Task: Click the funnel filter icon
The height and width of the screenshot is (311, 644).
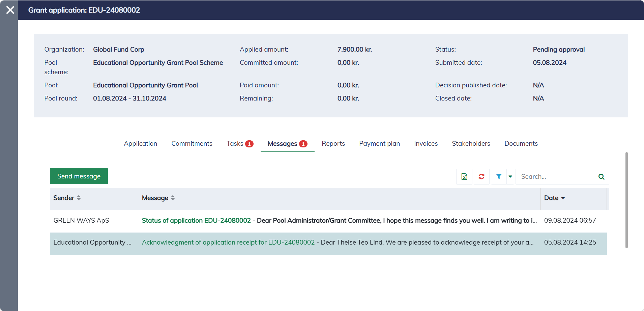Action: tap(499, 177)
